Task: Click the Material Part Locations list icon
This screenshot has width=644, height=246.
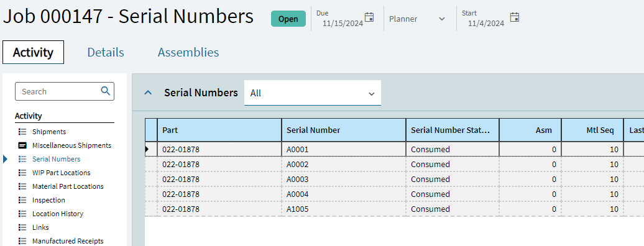Action: [x=22, y=186]
